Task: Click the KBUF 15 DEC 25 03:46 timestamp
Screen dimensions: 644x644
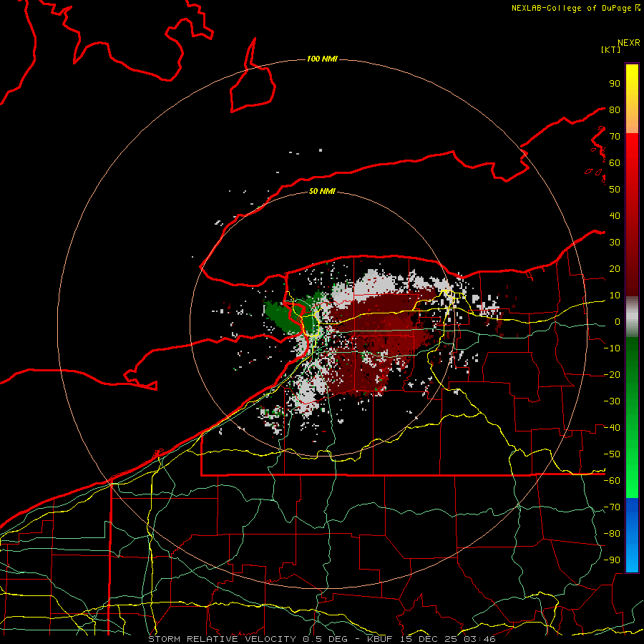Action: (431, 639)
